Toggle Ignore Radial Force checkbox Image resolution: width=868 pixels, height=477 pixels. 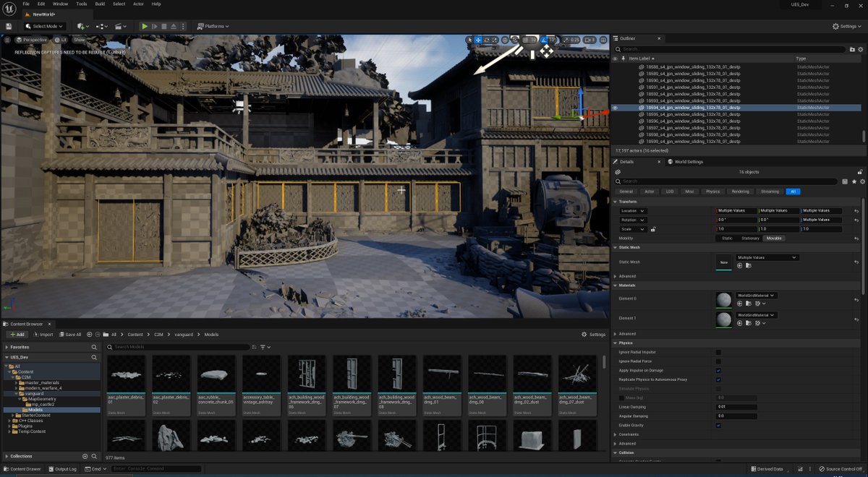point(718,361)
